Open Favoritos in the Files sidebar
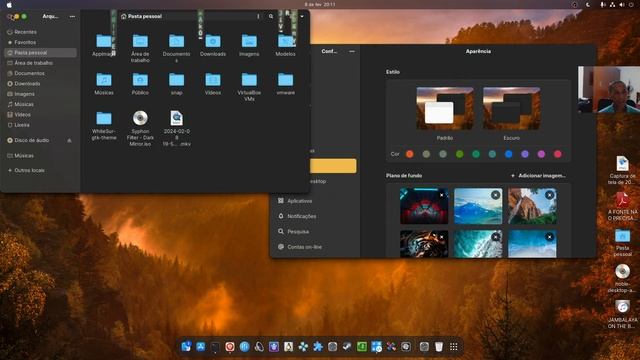This screenshot has width=640, height=360. [x=24, y=42]
